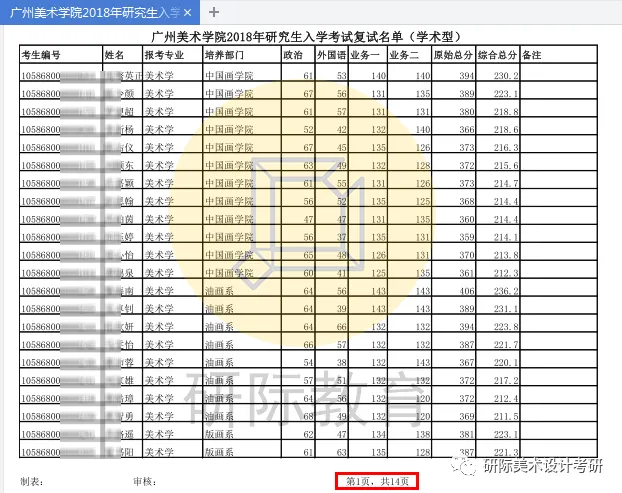Click the 综合总分 value 221.7
Viewport: 622px width, 493px height.
[x=506, y=345]
